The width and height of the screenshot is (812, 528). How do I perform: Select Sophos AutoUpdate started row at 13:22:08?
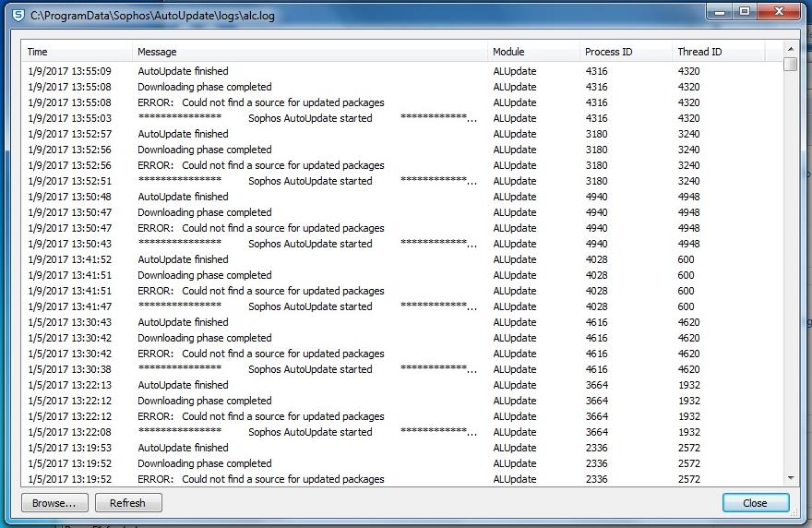402,432
